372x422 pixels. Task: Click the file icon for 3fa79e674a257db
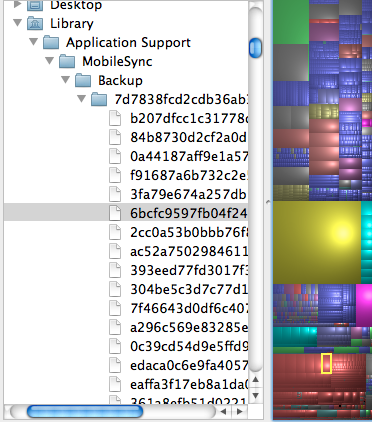tap(115, 194)
